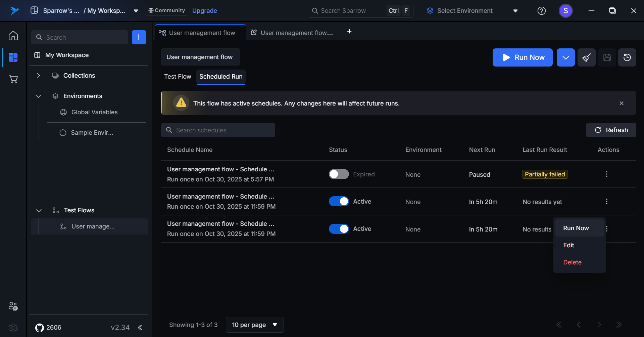Expand the Collections tree section
This screenshot has height=337, width=644.
pos(39,76)
